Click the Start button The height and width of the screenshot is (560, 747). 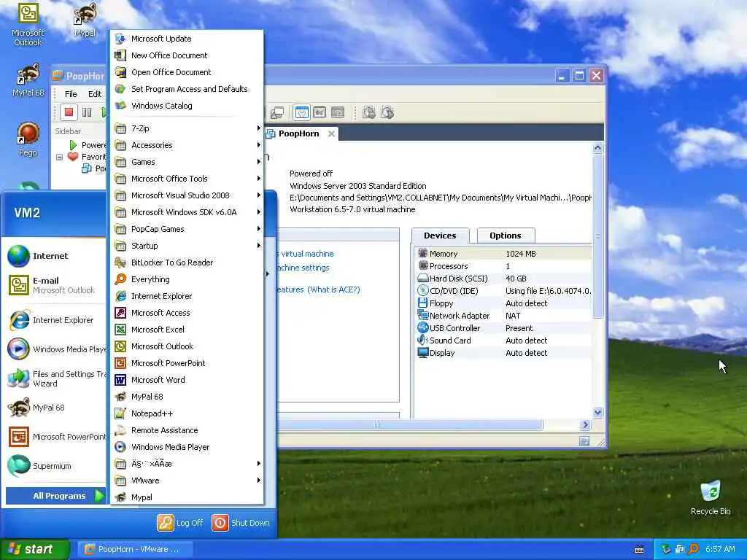click(x=34, y=549)
